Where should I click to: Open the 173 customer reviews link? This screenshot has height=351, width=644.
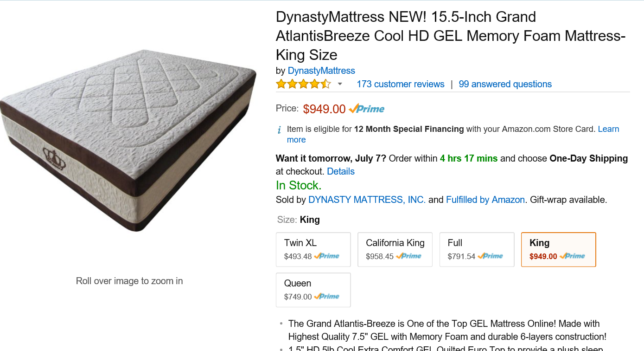coord(400,84)
